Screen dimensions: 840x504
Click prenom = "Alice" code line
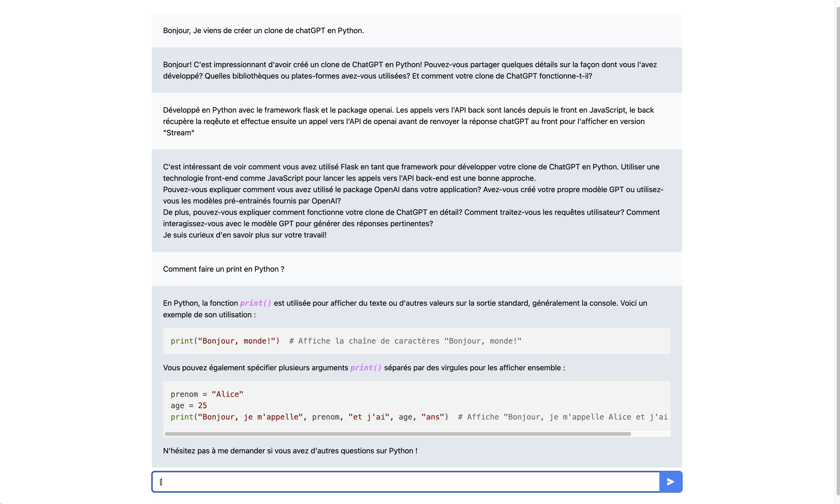click(x=207, y=394)
